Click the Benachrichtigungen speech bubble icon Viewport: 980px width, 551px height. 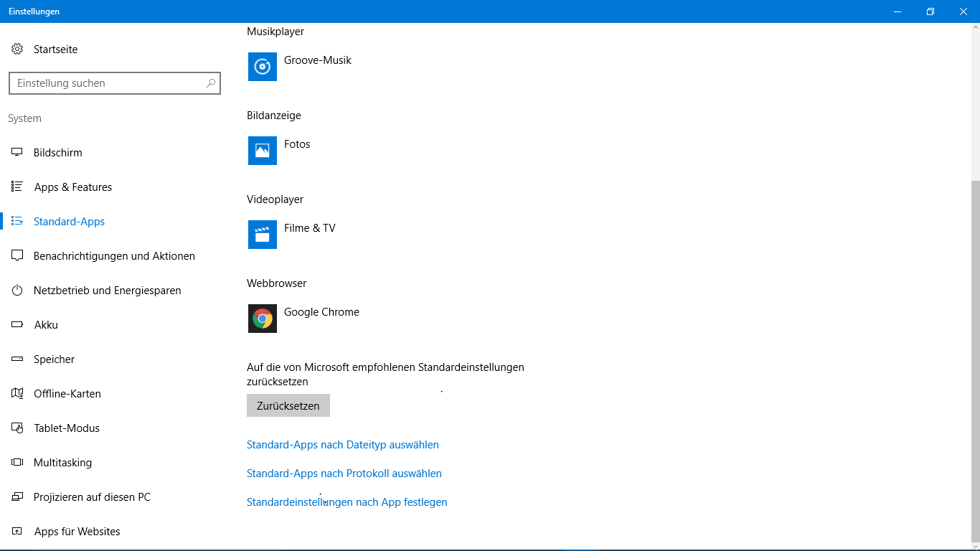click(17, 256)
